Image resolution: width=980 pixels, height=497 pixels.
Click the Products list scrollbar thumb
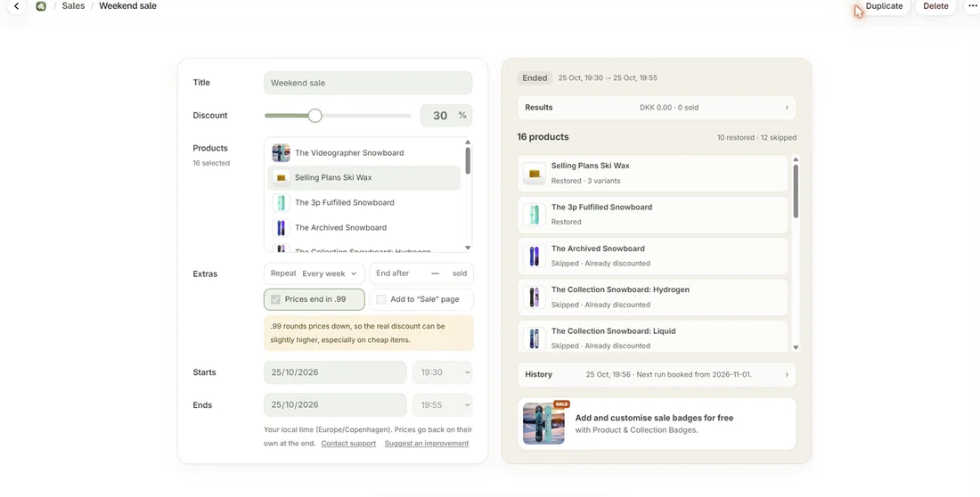pyautogui.click(x=468, y=160)
